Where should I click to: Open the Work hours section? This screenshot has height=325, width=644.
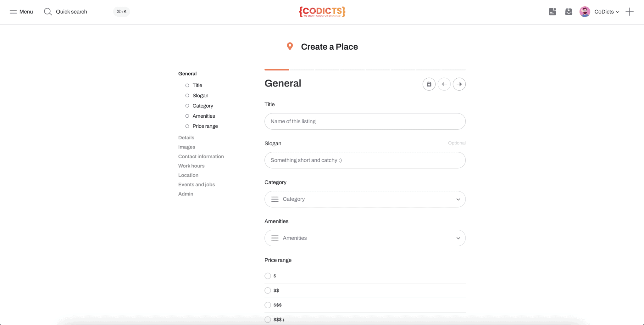point(191,166)
